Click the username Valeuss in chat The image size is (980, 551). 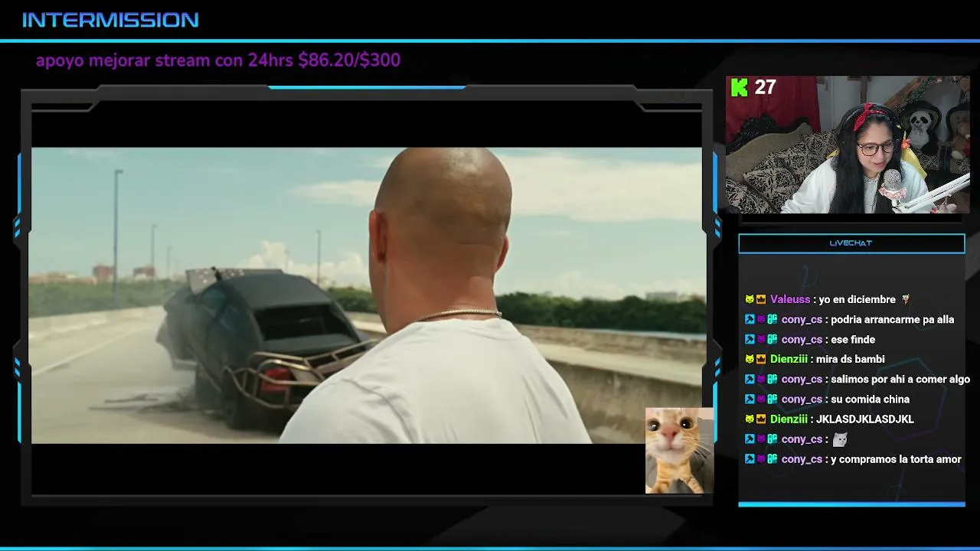pyautogui.click(x=790, y=300)
